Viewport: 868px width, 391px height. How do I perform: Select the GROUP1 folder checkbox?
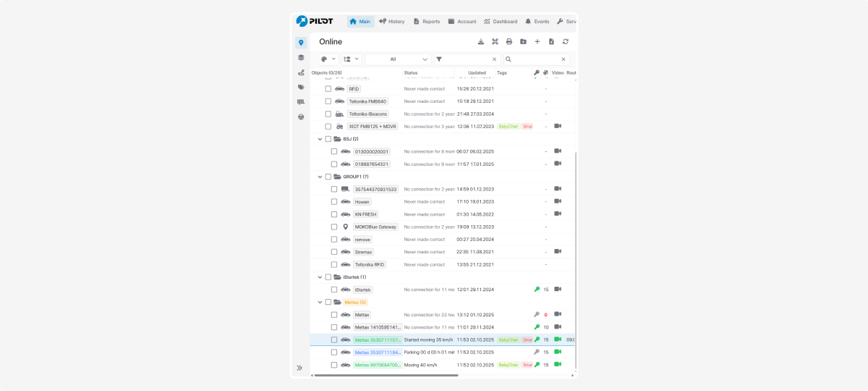click(328, 177)
